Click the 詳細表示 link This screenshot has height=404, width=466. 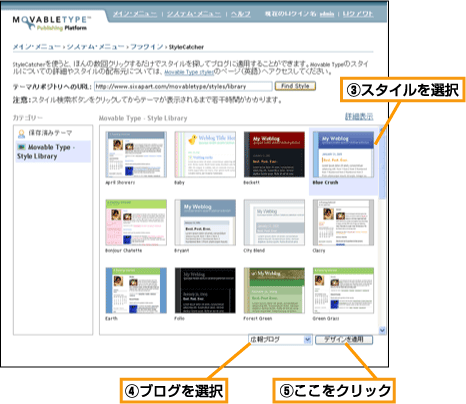(359, 116)
